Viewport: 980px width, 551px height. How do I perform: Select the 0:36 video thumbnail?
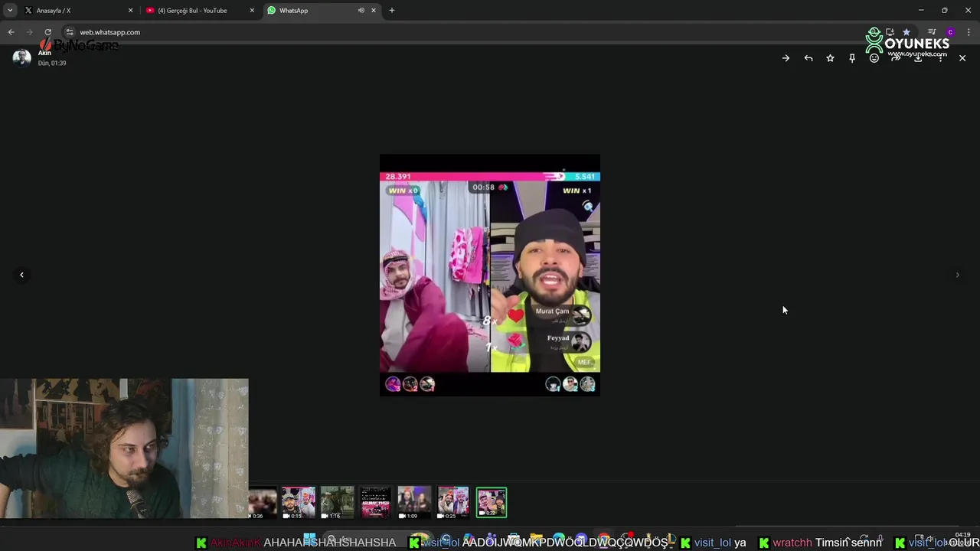tap(263, 503)
